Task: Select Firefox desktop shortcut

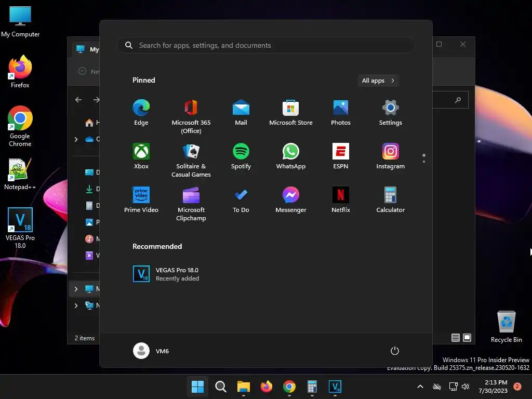Action: pyautogui.click(x=20, y=72)
